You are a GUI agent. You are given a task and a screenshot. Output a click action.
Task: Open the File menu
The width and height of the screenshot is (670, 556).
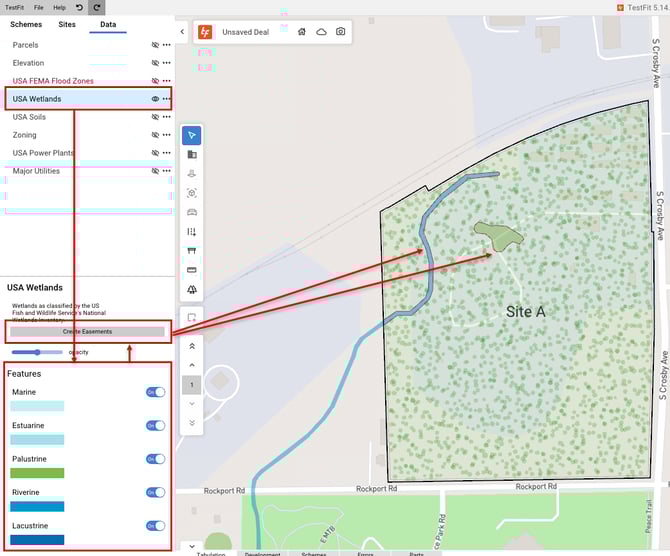point(38,7)
